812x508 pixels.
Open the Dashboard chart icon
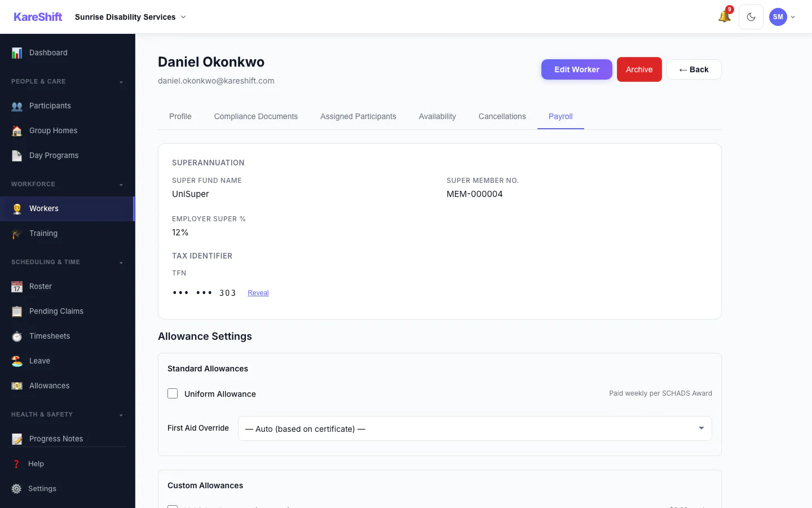point(17,53)
